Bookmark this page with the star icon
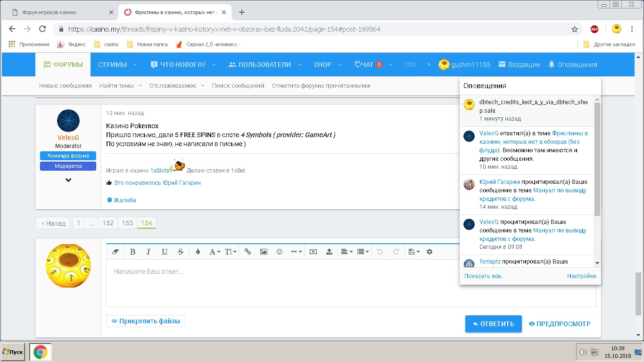The width and height of the screenshot is (644, 362). point(575,29)
